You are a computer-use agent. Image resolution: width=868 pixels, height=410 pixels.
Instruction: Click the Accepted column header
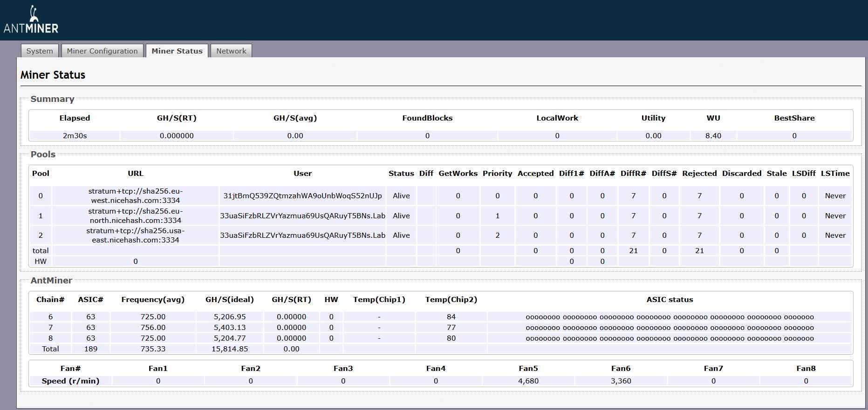coord(535,173)
